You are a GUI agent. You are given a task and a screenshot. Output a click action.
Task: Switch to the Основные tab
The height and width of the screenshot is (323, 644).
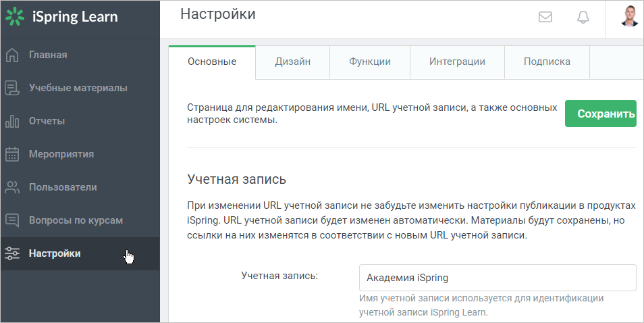[x=212, y=62]
